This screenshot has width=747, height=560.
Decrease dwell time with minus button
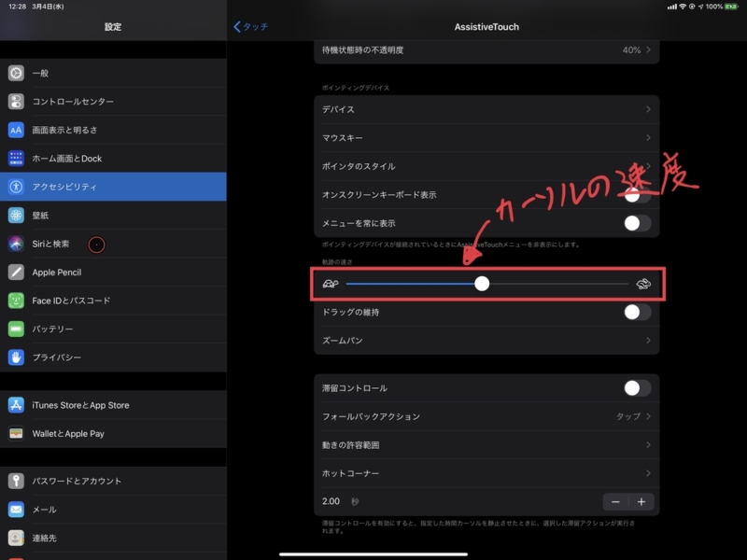(615, 502)
